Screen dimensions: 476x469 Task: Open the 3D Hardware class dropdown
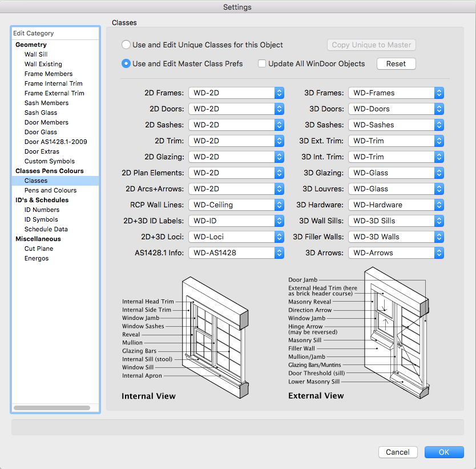[x=396, y=205]
